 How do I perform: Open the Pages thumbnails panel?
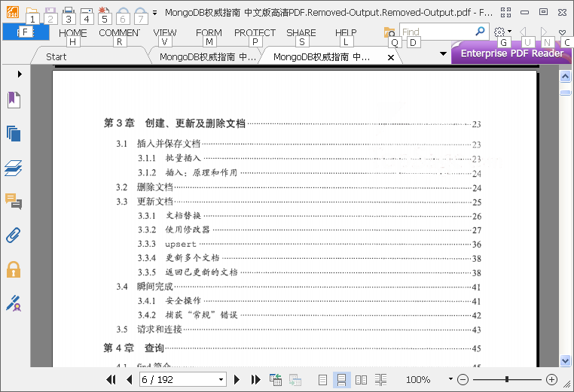[14, 133]
